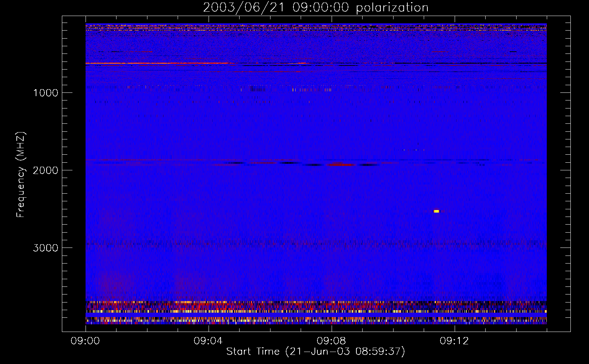The height and width of the screenshot is (364, 589).
Task: Click the '2000' frequency tick label
Action: (46, 170)
